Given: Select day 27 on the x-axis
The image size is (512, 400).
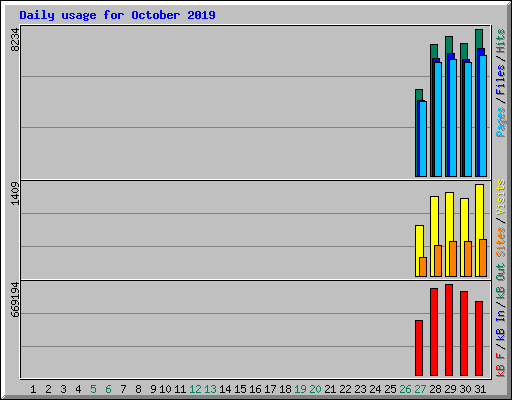Looking at the screenshot, I should (x=420, y=389).
